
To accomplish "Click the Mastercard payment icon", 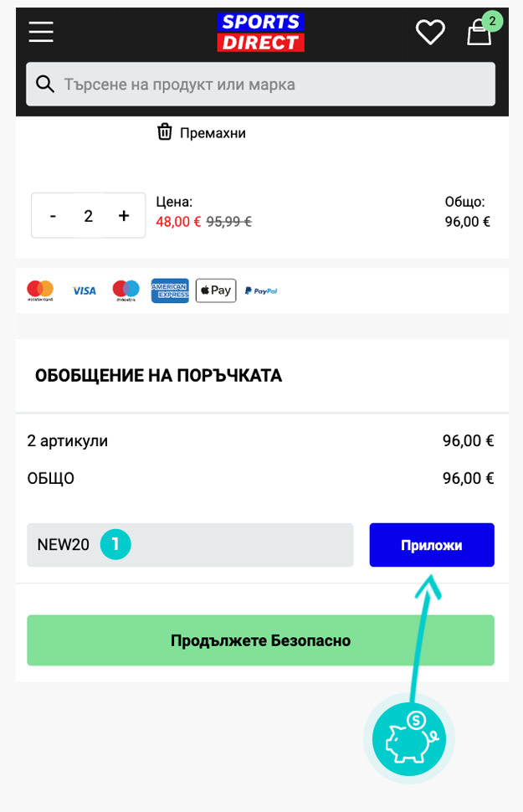I will (x=40, y=290).
